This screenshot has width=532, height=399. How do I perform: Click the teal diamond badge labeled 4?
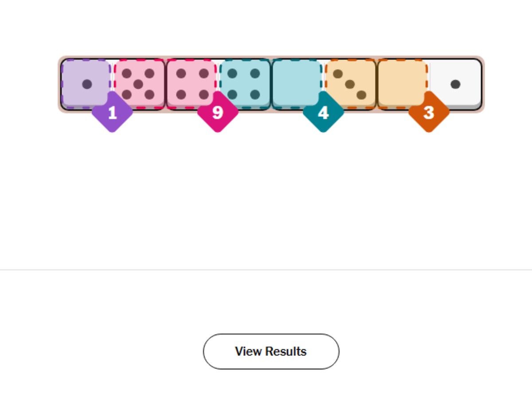coord(323,113)
